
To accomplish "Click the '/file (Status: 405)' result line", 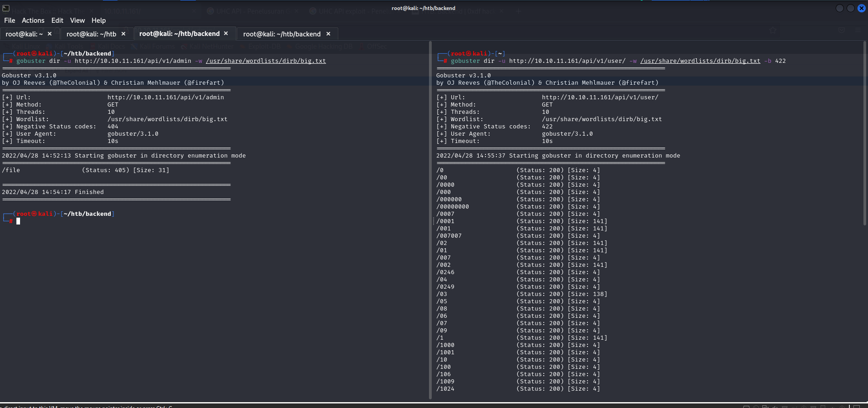I will (x=86, y=170).
